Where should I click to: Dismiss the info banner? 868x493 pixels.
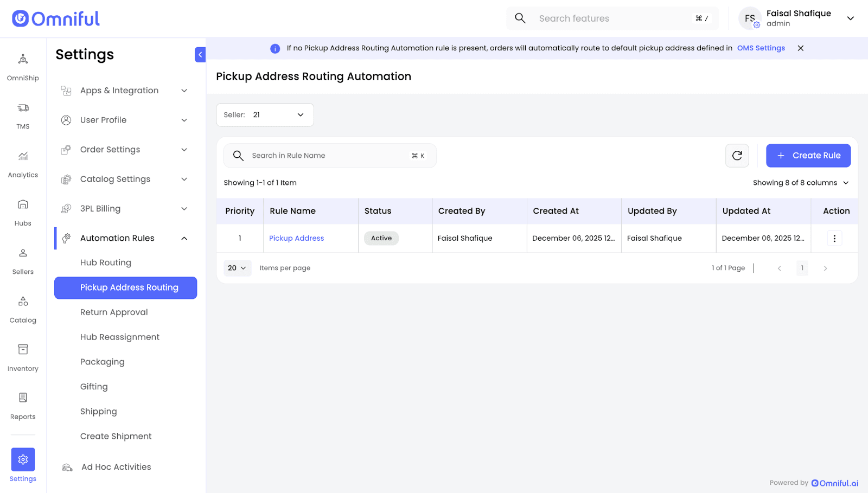click(x=800, y=48)
